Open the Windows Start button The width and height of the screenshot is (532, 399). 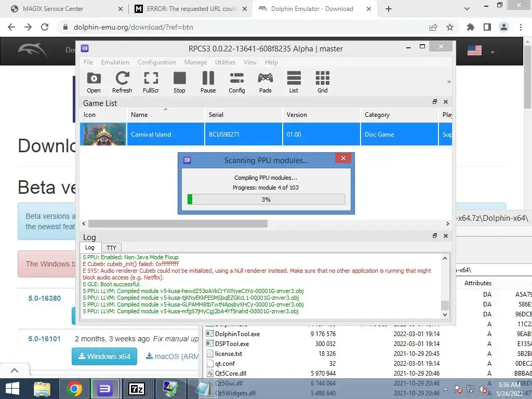click(12, 389)
